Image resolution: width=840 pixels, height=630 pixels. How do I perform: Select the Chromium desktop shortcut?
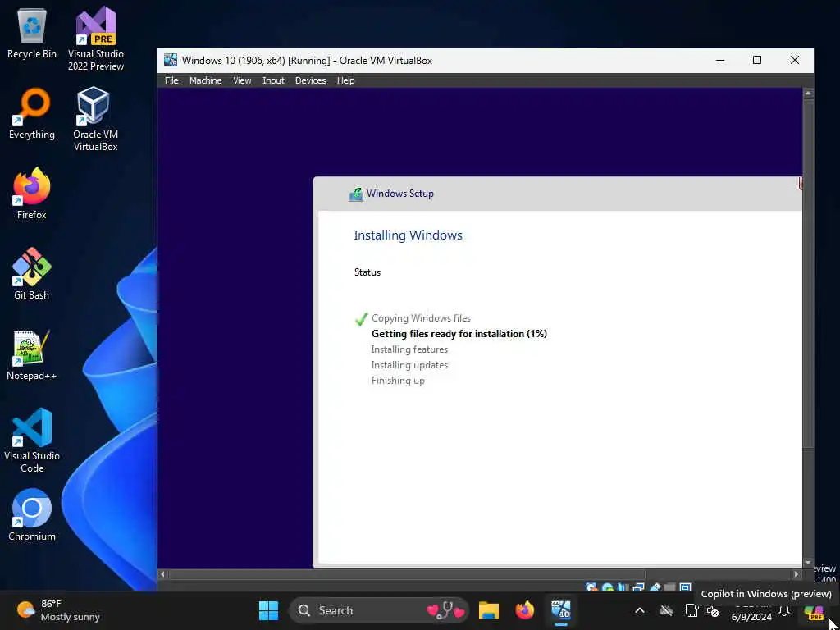click(32, 515)
